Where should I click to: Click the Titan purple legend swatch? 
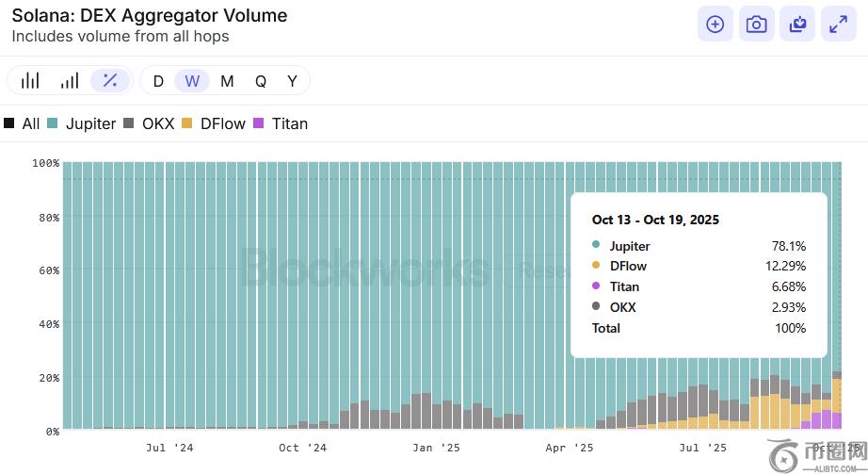258,123
